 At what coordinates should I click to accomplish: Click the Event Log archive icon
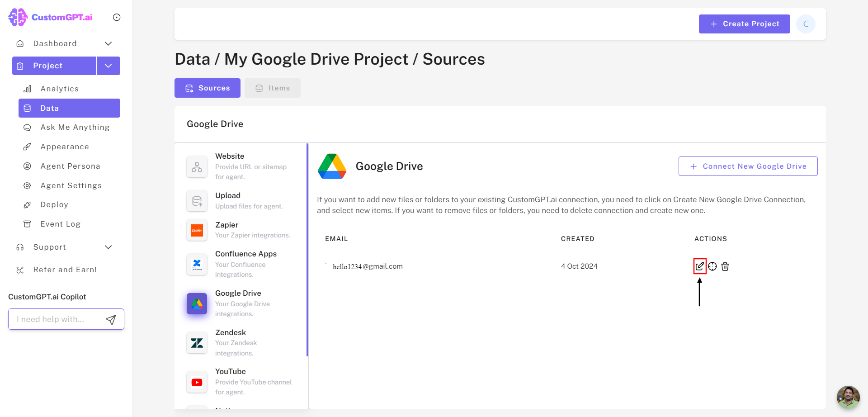28,224
